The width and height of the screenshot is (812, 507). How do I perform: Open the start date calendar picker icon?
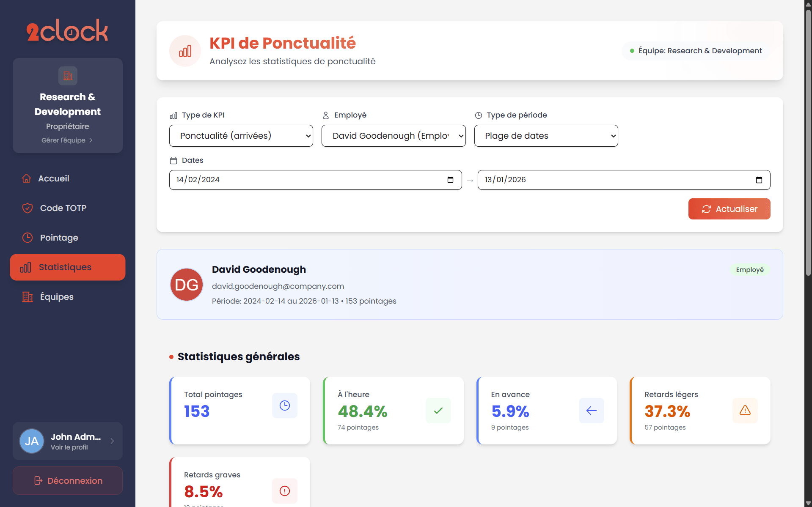(450, 180)
